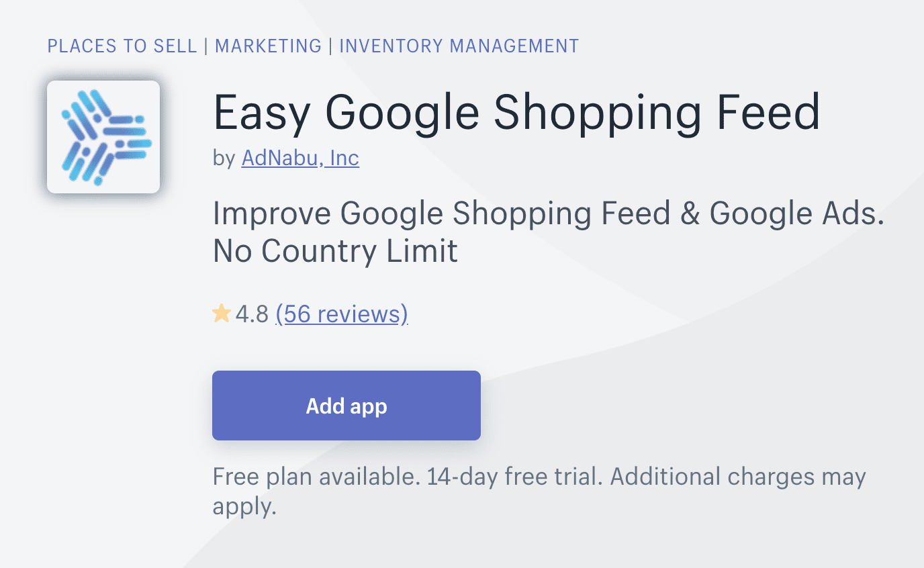This screenshot has width=924, height=568.
Task: Click the 'No Country Limit' text
Action: (335, 251)
